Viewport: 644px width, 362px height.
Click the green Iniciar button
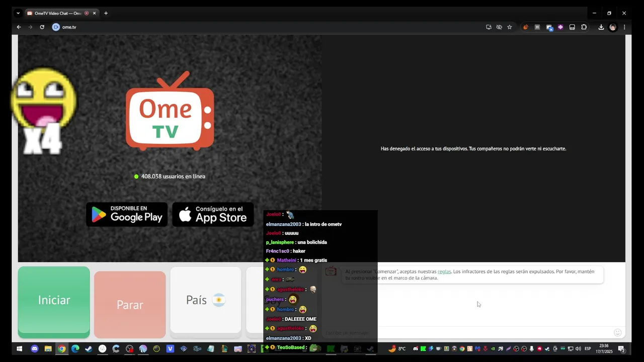pyautogui.click(x=54, y=302)
